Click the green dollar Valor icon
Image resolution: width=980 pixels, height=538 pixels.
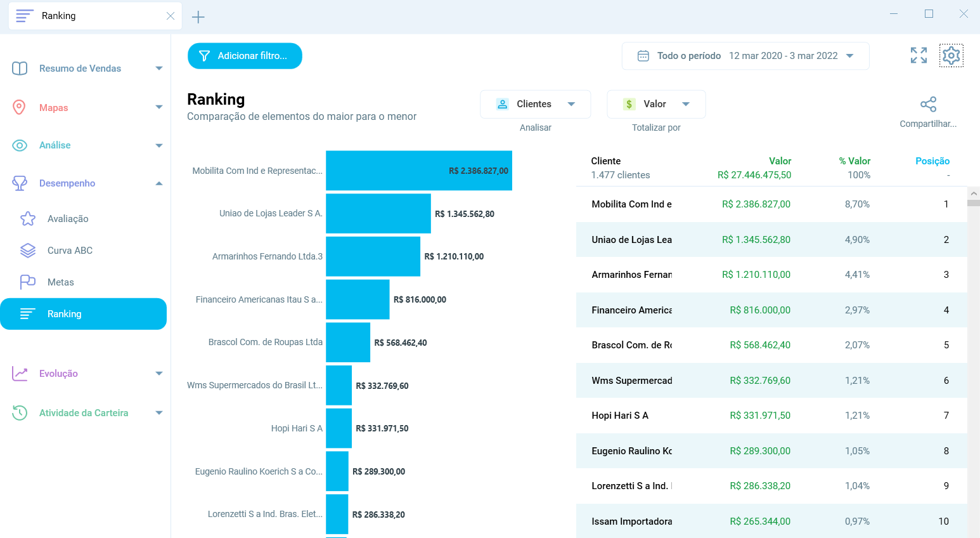(x=629, y=104)
